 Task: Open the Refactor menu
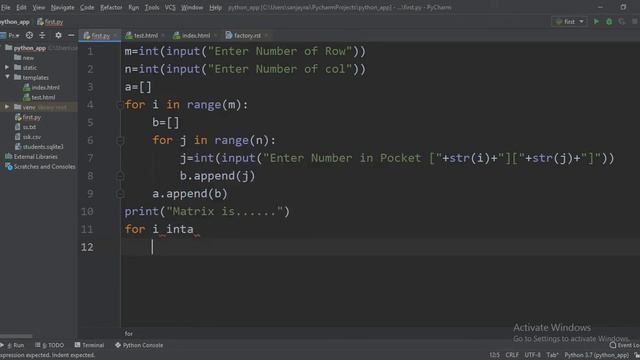tap(111, 7)
